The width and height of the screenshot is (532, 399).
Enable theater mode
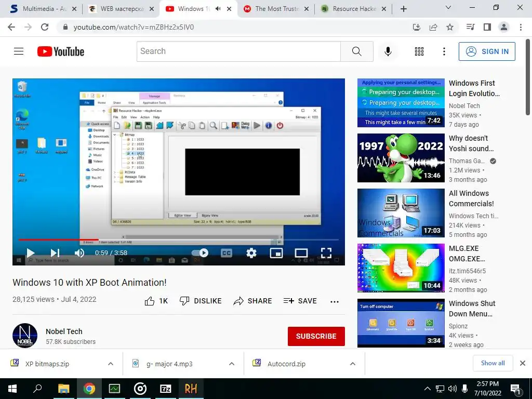click(x=301, y=253)
